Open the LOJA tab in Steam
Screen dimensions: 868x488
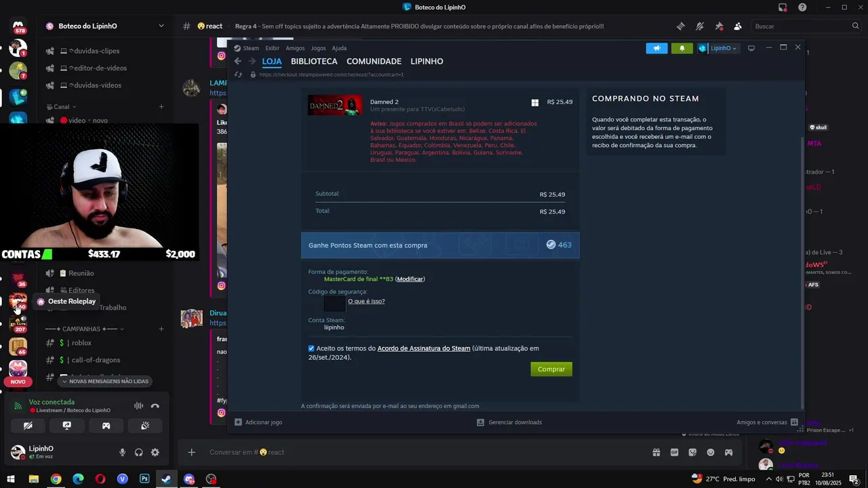272,61
